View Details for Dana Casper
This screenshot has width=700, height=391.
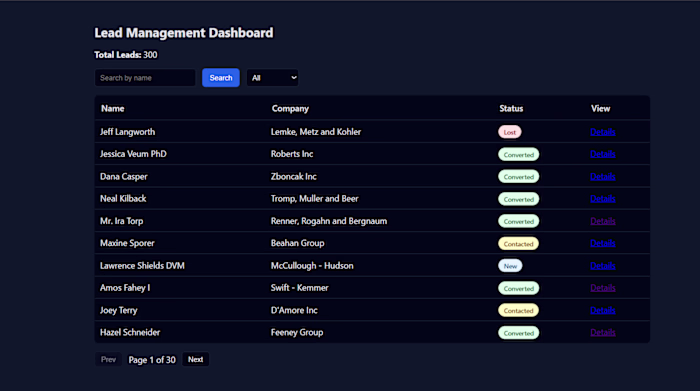click(x=603, y=176)
